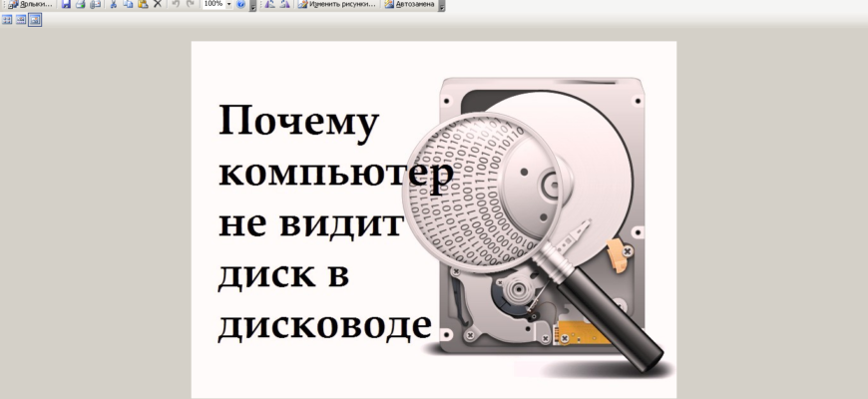The height and width of the screenshot is (399, 868).
Task: Paste from clipboard icon
Action: click(143, 4)
